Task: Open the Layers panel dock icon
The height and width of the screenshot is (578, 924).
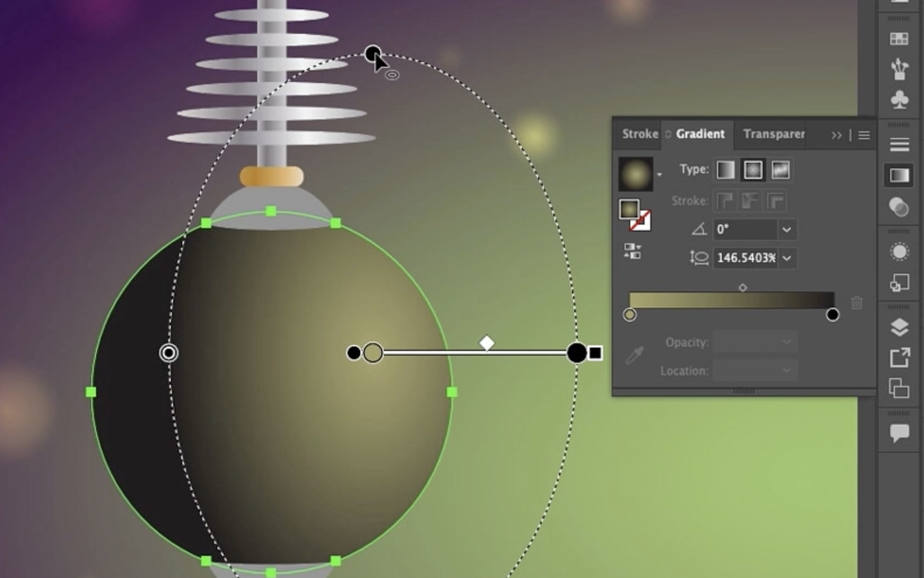Action: (x=899, y=327)
